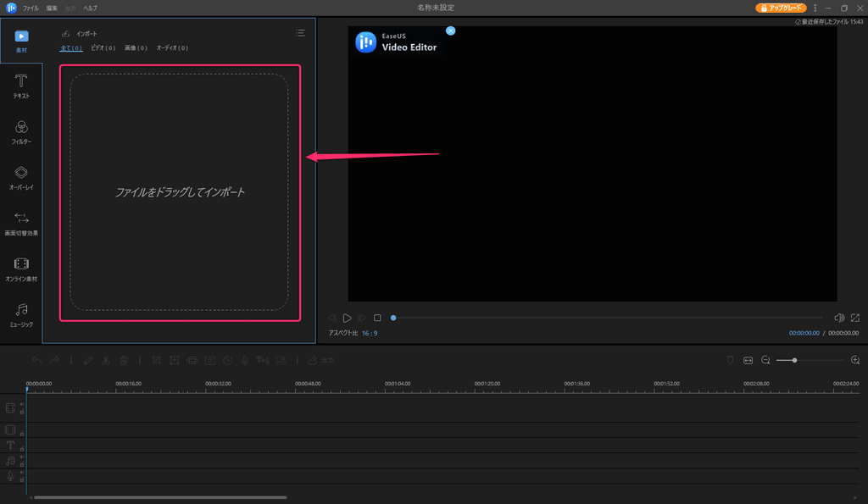This screenshot has width=868, height=504.
Task: Click the zoom-to-fit timeline icon
Action: 748,360
